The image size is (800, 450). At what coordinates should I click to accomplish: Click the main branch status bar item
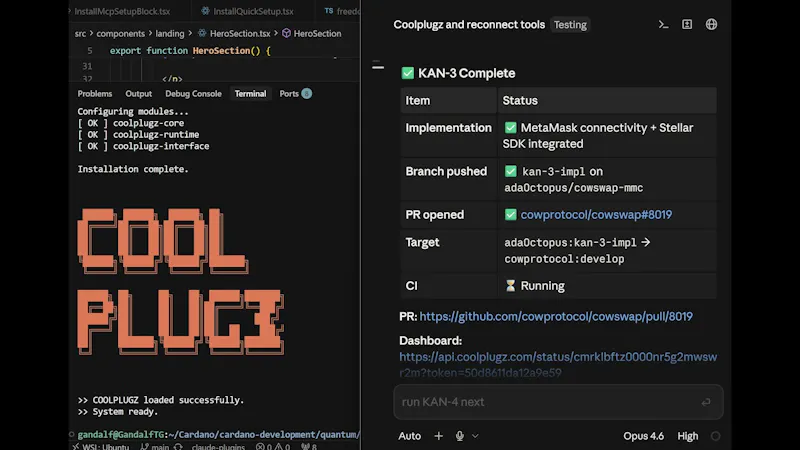(155, 446)
